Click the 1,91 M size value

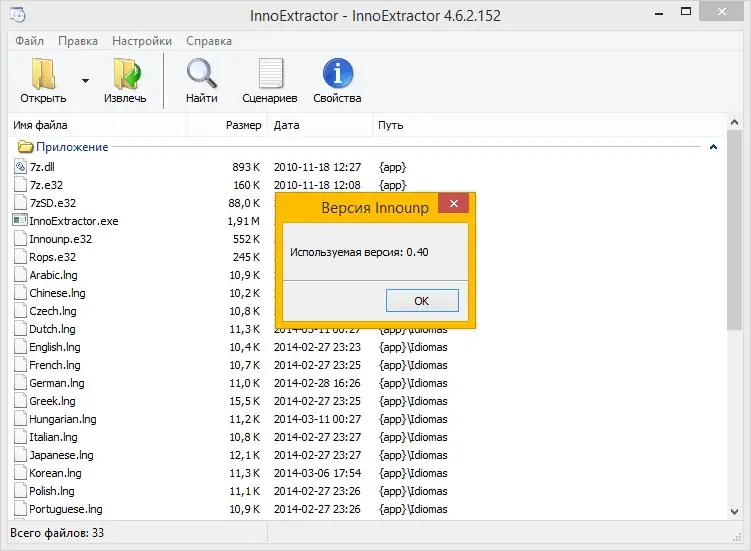tap(243, 221)
